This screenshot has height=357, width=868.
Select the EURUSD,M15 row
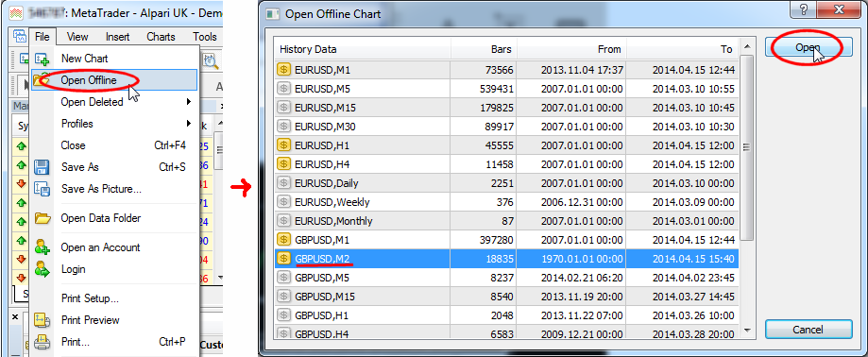pos(506,108)
